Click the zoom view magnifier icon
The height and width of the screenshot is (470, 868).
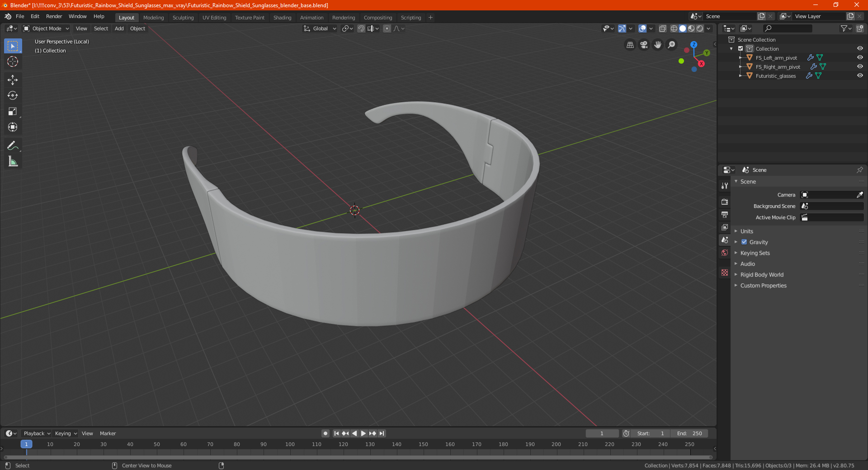click(x=672, y=45)
